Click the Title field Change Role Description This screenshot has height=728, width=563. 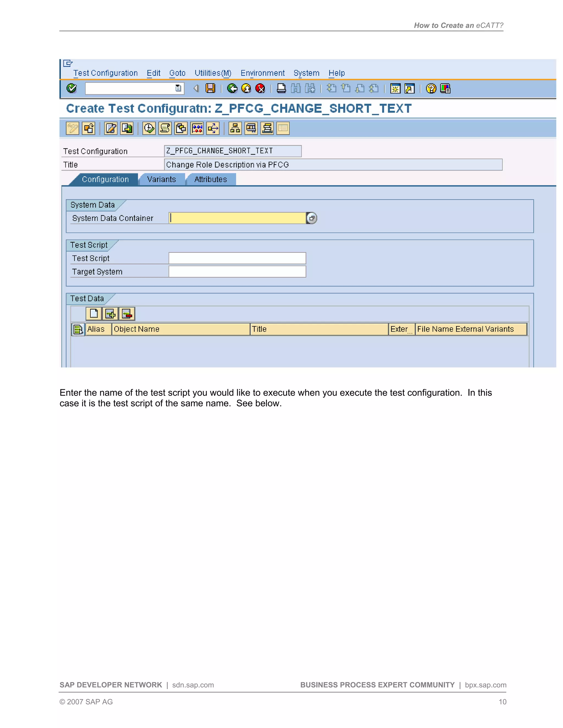click(x=333, y=165)
